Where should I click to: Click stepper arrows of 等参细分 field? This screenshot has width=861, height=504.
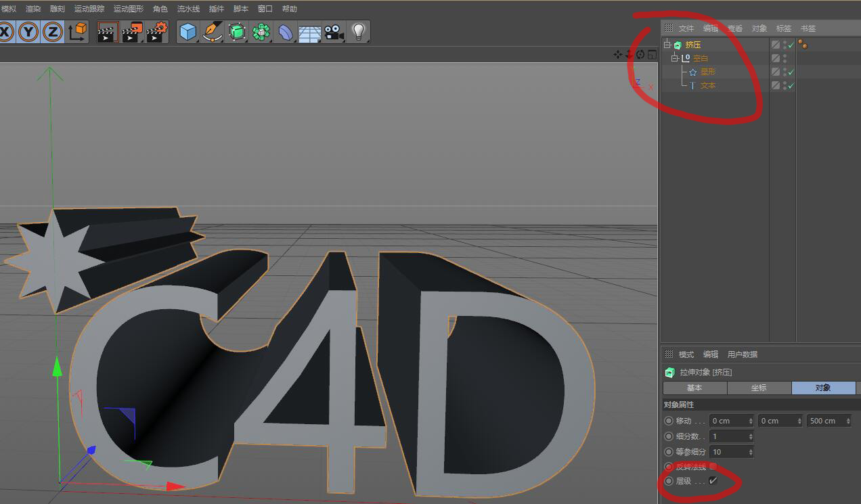pos(750,452)
